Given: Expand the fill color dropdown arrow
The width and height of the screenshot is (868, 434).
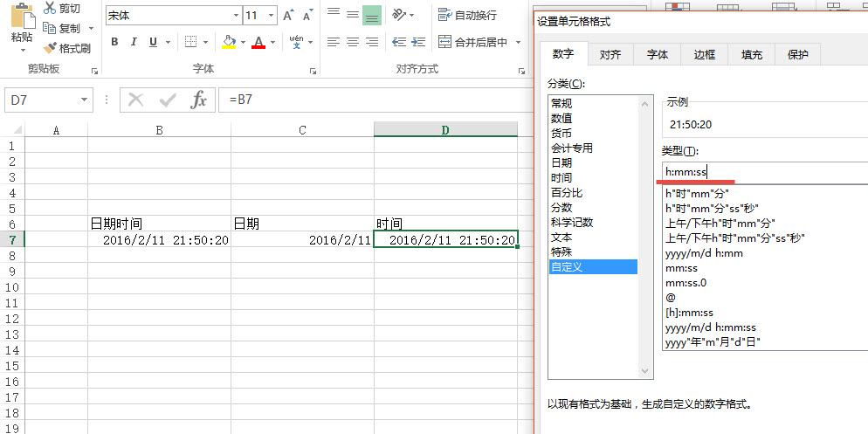Looking at the screenshot, I should click(243, 42).
